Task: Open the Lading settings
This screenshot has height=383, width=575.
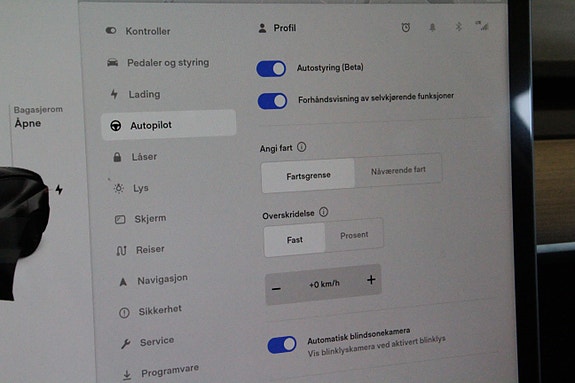Action: 136,94
